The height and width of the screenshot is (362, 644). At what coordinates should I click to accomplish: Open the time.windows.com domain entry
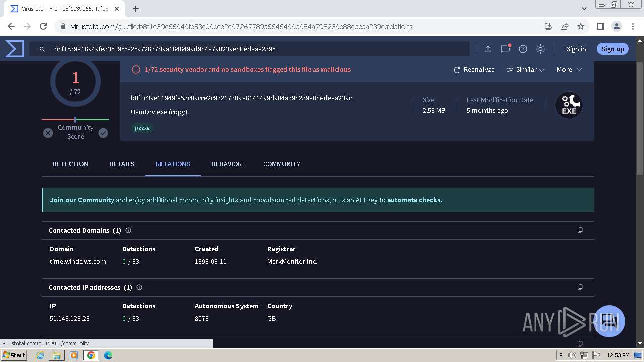click(x=78, y=261)
